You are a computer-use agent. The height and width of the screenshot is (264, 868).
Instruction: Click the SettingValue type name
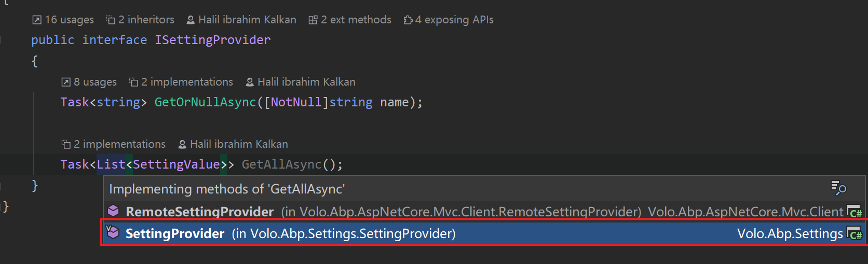point(177,164)
